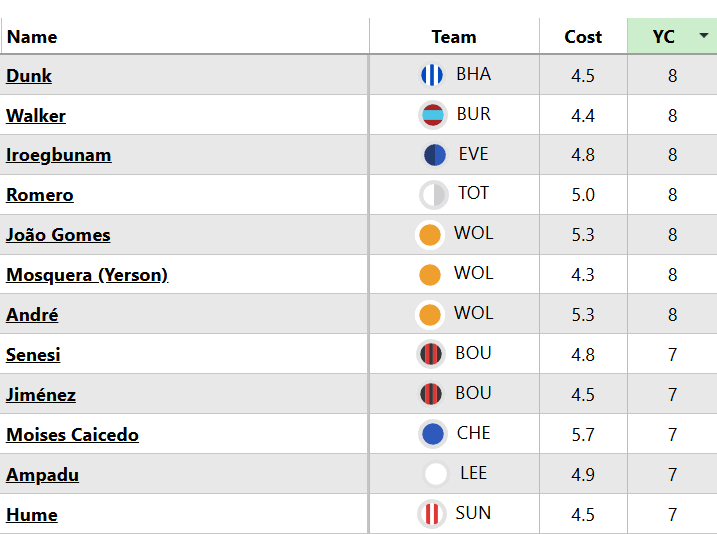
Task: Click Senesi's Bournemouth badge icon
Action: [x=431, y=354]
